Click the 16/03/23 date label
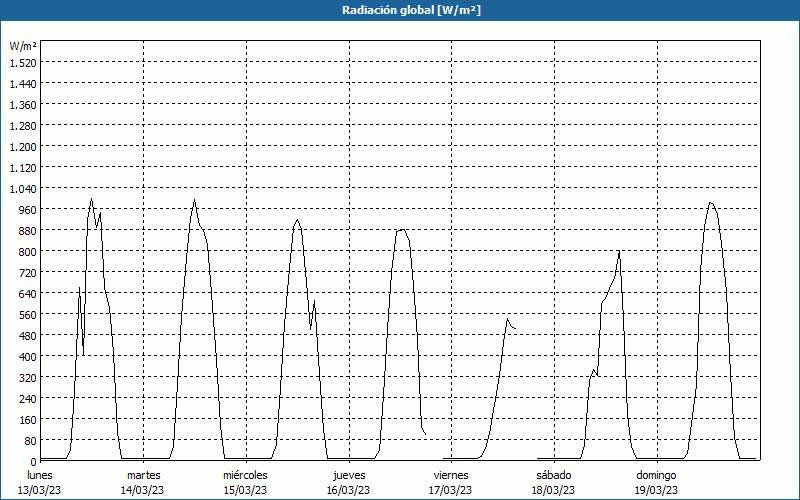Image resolution: width=800 pixels, height=500 pixels. tap(348, 490)
